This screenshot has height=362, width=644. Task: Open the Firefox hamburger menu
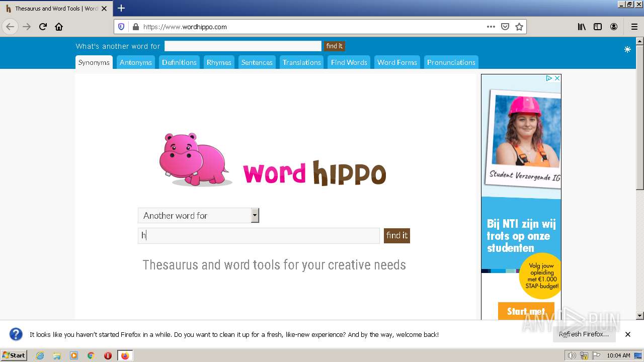click(x=634, y=27)
